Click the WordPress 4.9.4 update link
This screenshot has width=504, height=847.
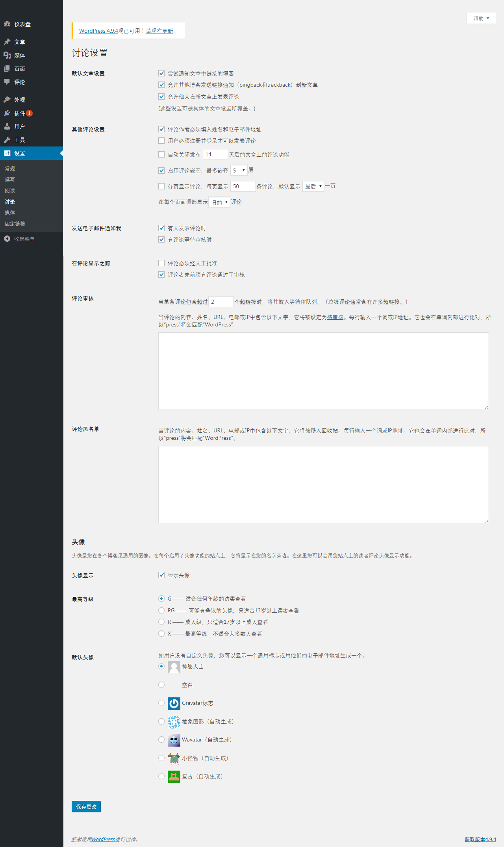pos(98,31)
